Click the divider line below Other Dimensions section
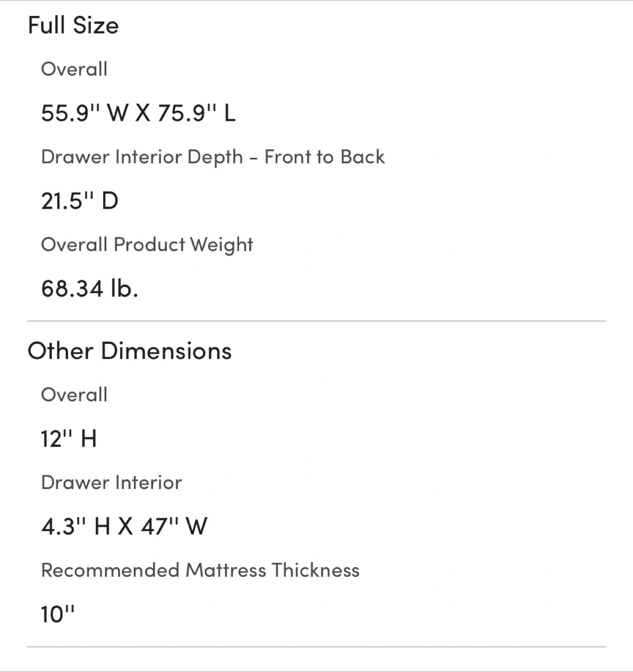This screenshot has height=672, width=633. 316,647
